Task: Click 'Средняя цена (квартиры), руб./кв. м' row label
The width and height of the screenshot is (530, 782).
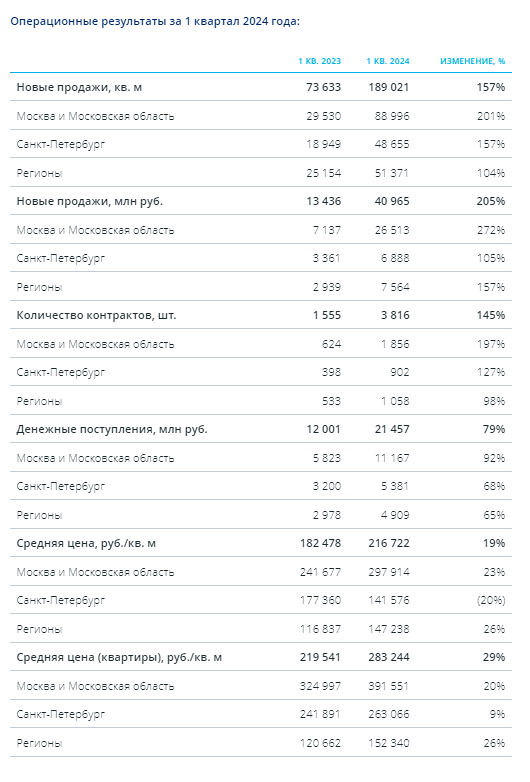Action: tap(119, 657)
